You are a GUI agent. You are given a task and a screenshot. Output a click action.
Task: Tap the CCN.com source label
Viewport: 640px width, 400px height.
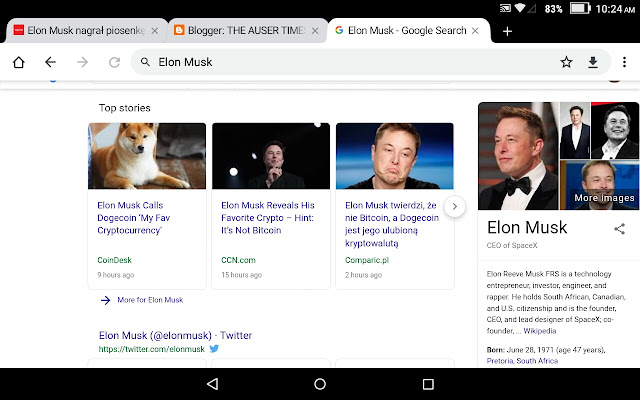(x=238, y=260)
